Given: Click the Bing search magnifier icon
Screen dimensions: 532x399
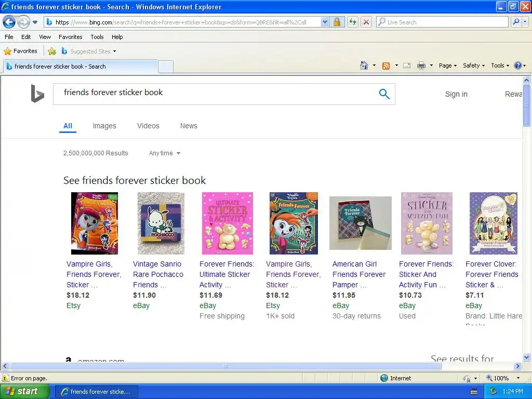Looking at the screenshot, I should (x=384, y=94).
